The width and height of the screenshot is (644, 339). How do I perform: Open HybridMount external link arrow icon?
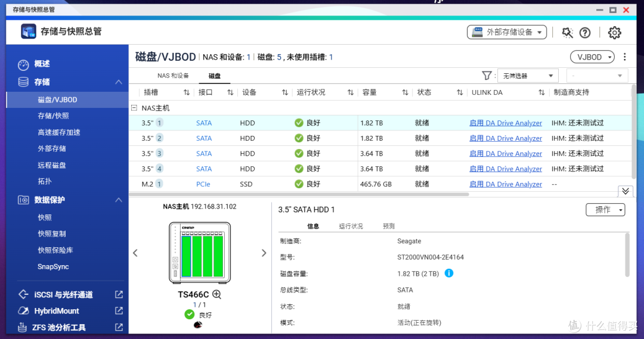click(119, 310)
